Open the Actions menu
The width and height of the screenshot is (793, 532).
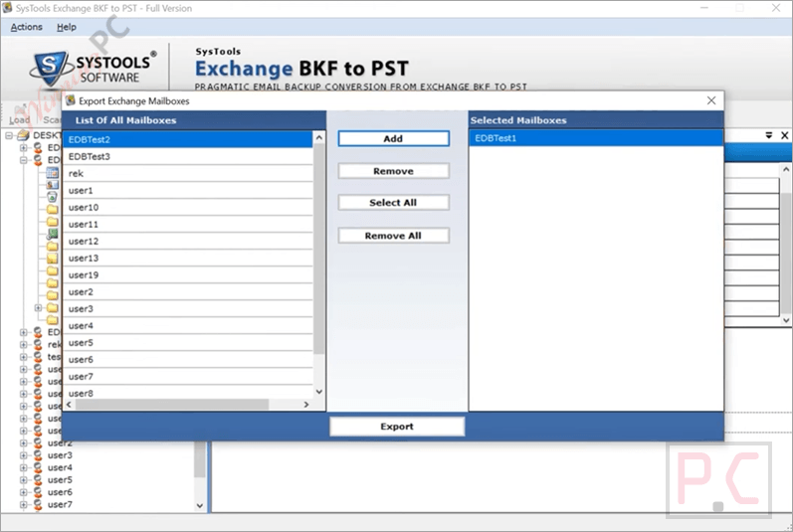pos(26,27)
